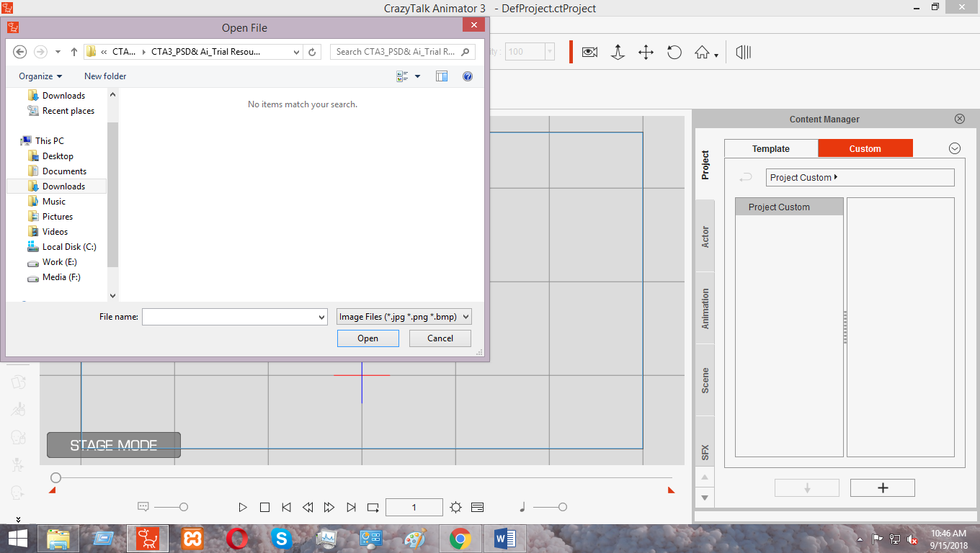This screenshot has width=980, height=553.
Task: Adjust the music volume slider handle
Action: pos(563,508)
